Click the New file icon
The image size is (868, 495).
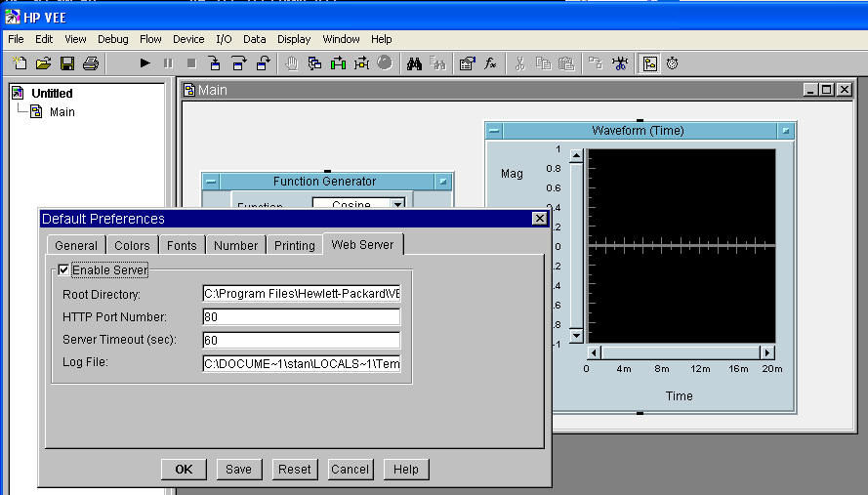(x=21, y=63)
